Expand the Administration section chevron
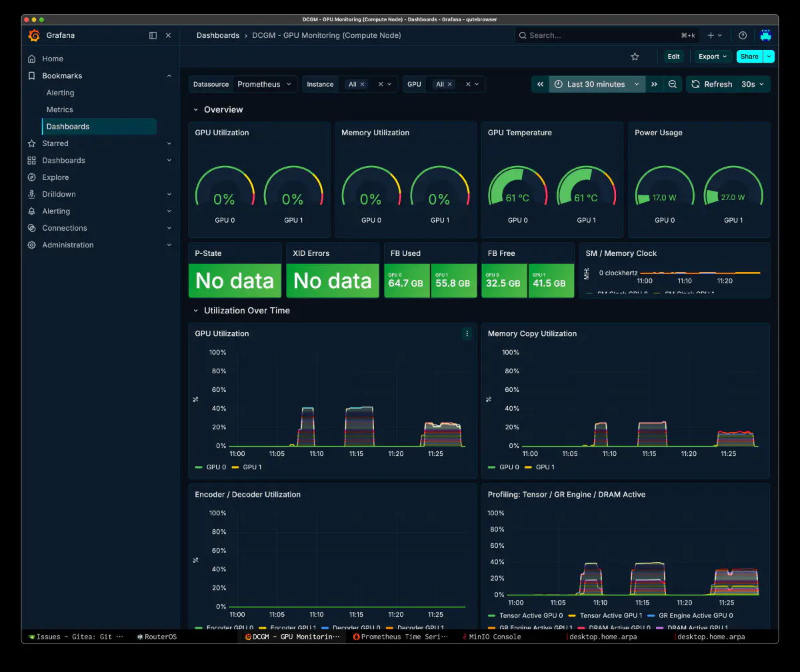Image resolution: width=800 pixels, height=672 pixels. click(x=169, y=245)
